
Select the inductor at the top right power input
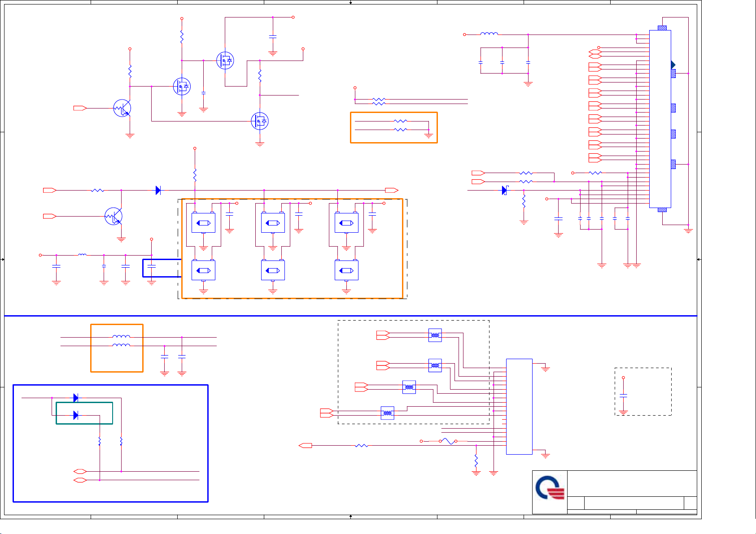489,34
